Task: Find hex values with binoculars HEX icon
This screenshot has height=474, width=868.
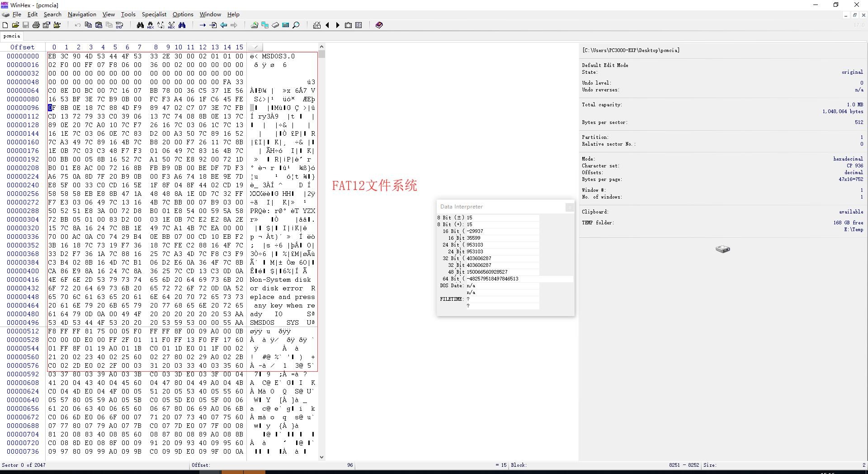Action: 151,25
